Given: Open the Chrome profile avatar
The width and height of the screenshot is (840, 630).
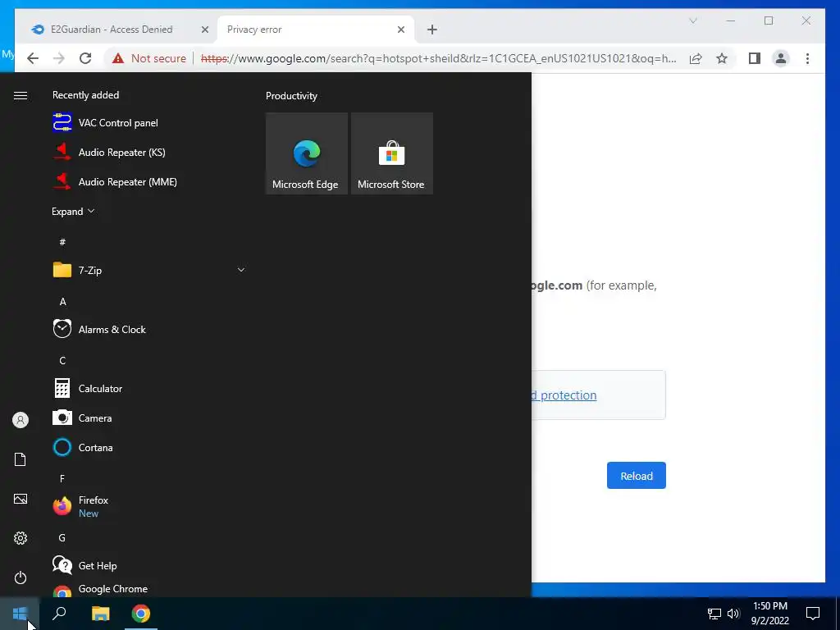Looking at the screenshot, I should pyautogui.click(x=781, y=58).
